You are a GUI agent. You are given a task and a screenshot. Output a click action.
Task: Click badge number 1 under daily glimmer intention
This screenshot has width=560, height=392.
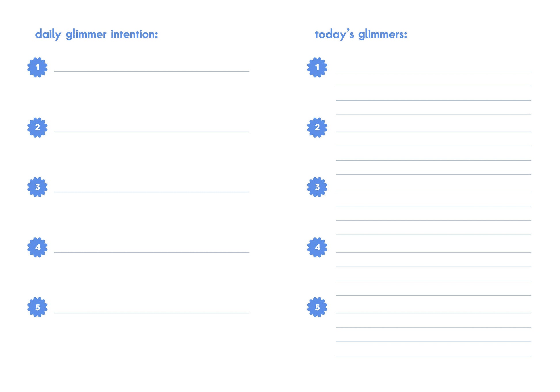(37, 67)
